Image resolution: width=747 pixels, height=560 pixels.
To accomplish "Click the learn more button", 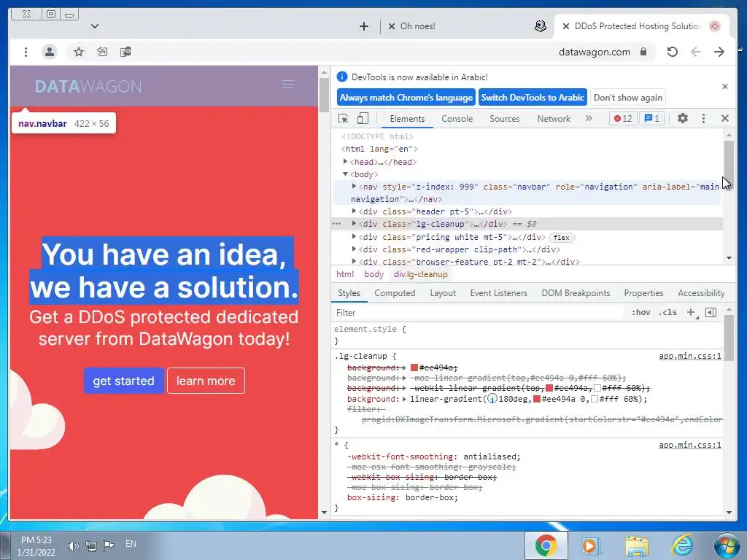I will point(206,381).
